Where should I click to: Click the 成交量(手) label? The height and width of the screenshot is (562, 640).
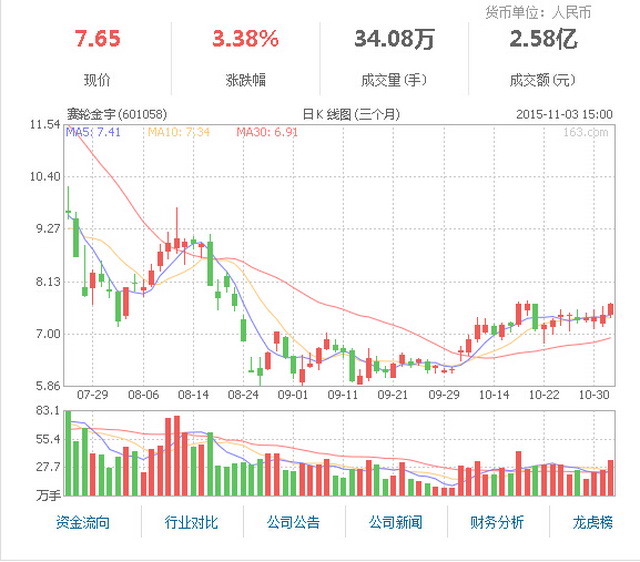point(394,80)
